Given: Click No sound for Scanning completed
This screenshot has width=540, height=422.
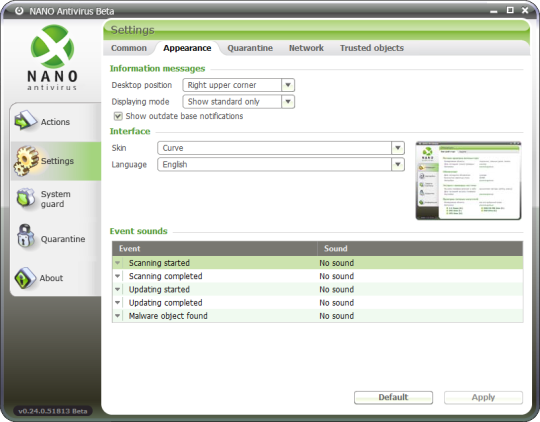Looking at the screenshot, I should pos(336,276).
